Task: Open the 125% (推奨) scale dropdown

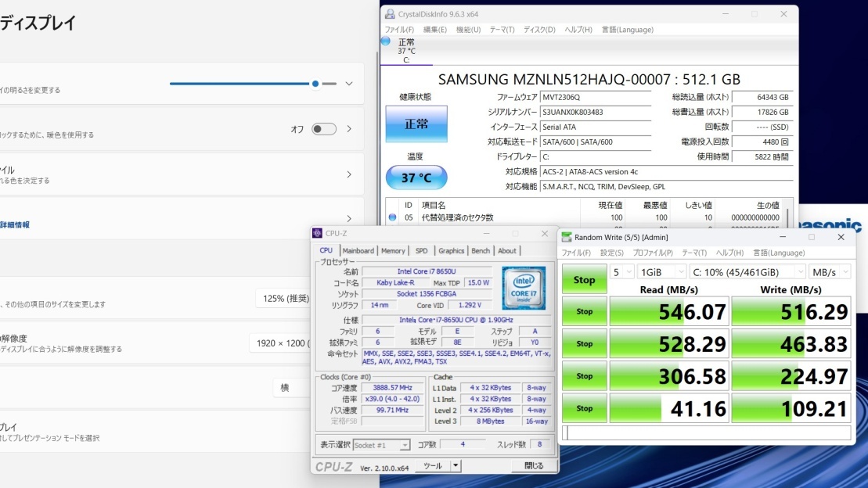Action: click(x=283, y=298)
